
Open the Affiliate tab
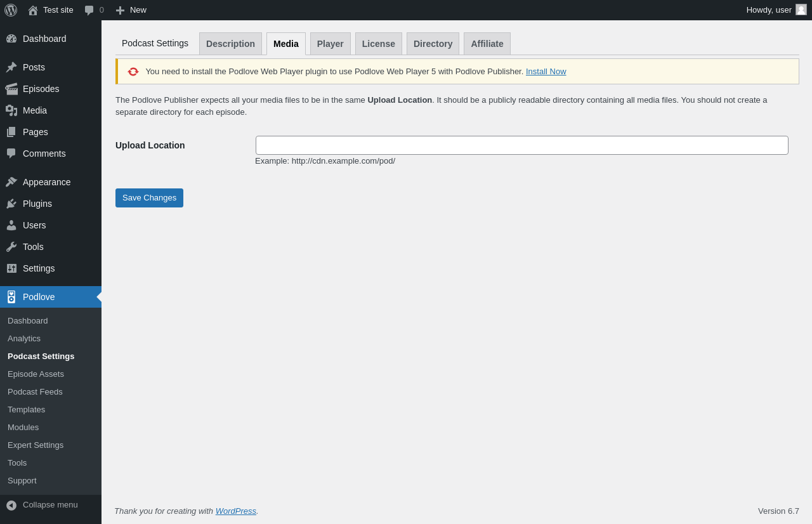coord(487,44)
